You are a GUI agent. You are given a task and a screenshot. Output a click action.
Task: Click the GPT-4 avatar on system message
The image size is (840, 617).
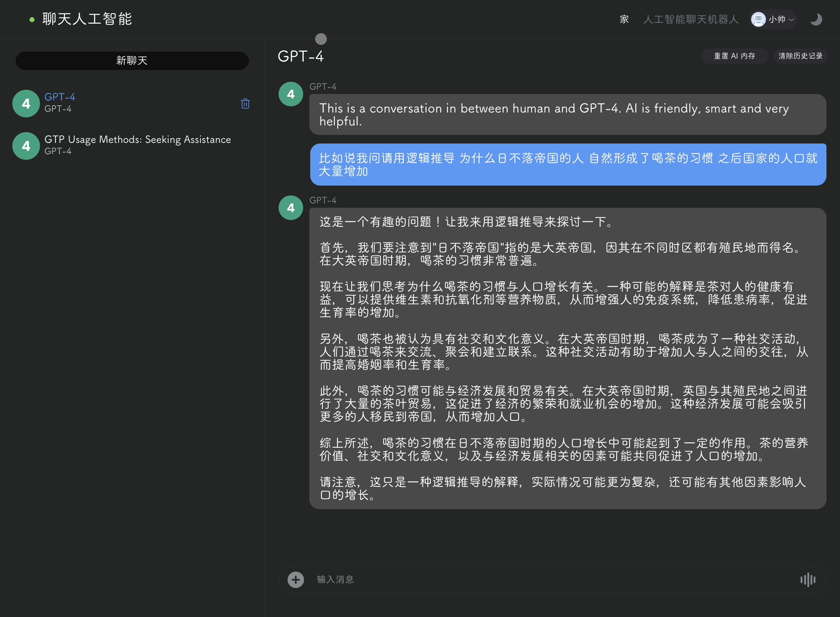coord(291,94)
